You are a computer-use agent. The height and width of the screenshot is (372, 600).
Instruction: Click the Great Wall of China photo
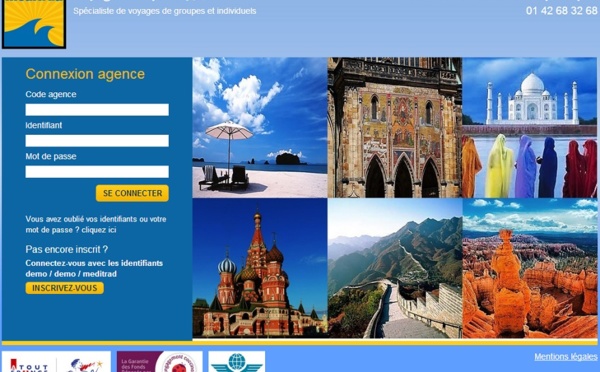(x=395, y=268)
